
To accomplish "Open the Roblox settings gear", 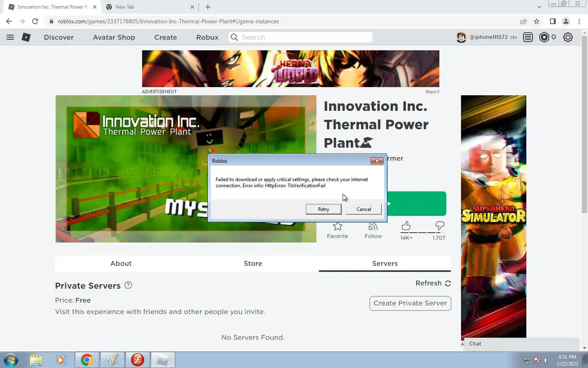I will (568, 37).
